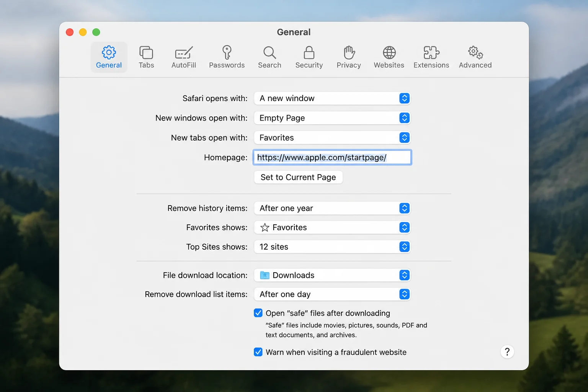588x392 pixels.
Task: Switch to Advanced settings
Action: 475,57
